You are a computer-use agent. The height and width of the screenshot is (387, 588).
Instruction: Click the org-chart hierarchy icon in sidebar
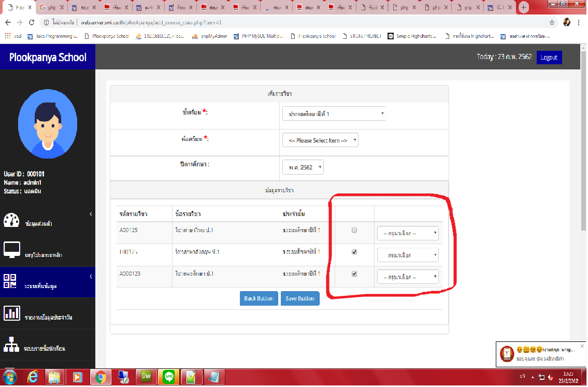(11, 344)
